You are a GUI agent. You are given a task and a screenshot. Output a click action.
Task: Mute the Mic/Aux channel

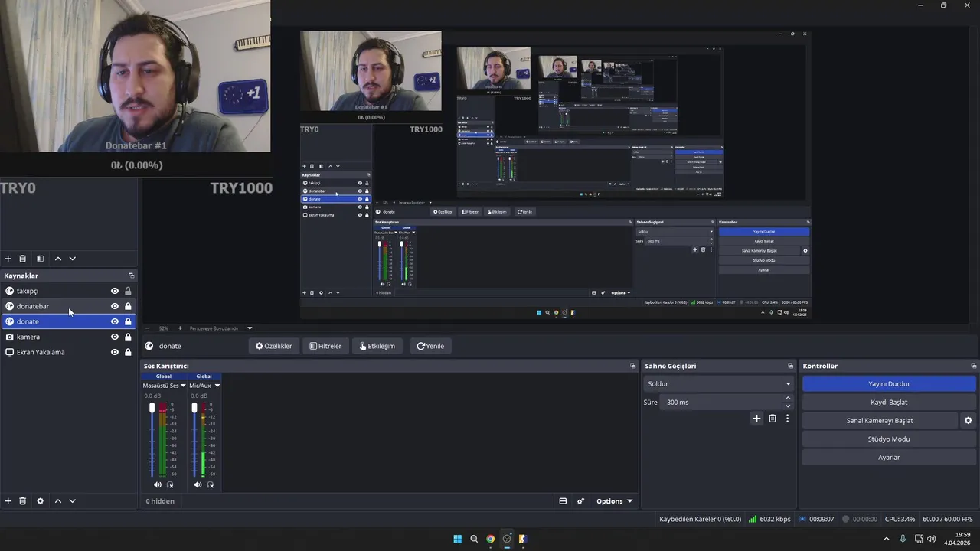click(x=198, y=485)
